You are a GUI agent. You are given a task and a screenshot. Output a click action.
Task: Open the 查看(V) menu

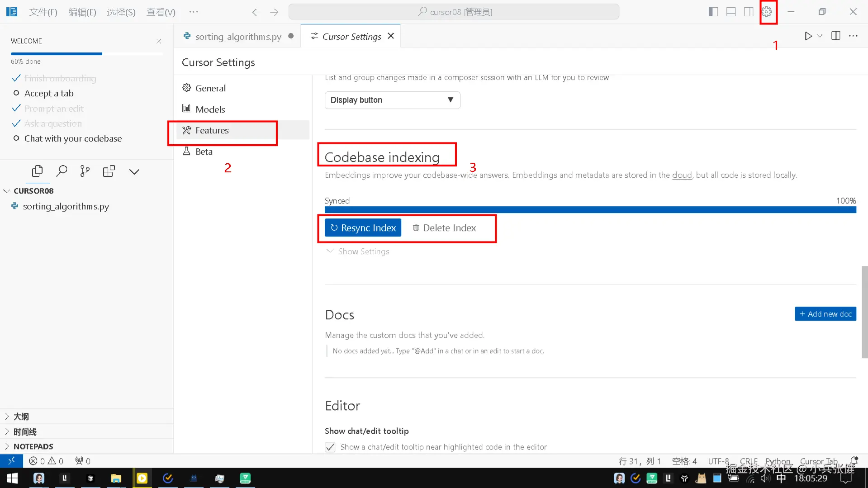click(x=161, y=12)
